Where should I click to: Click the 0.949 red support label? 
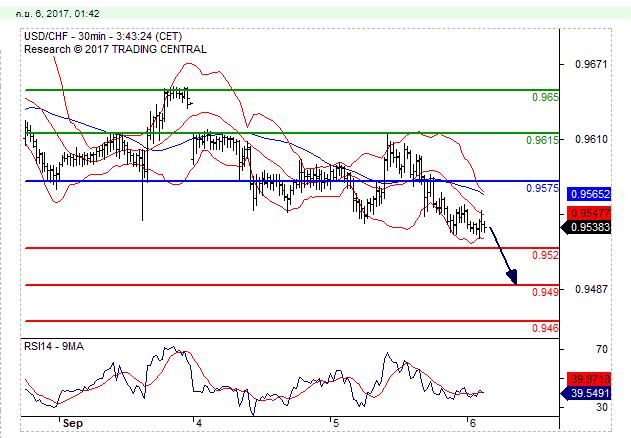click(545, 292)
